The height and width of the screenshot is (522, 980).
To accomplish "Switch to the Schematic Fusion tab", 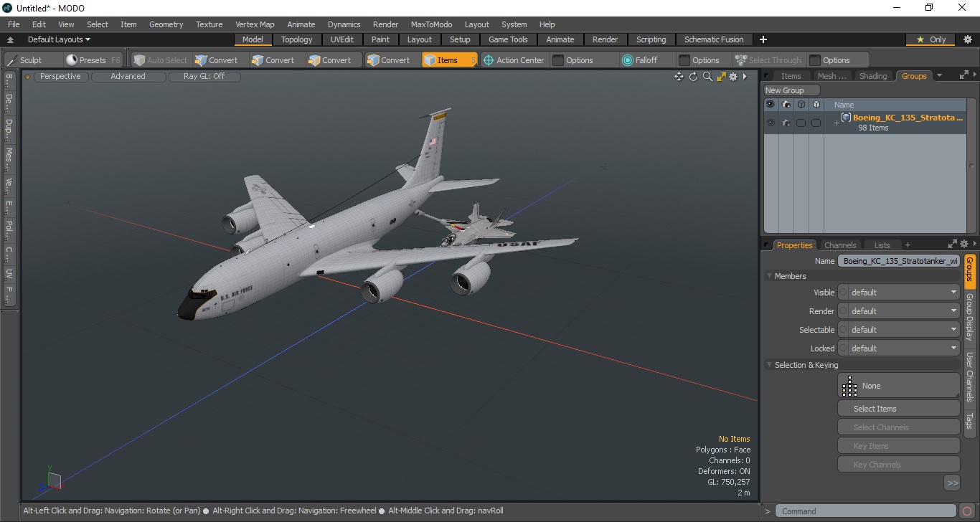I will tap(713, 39).
